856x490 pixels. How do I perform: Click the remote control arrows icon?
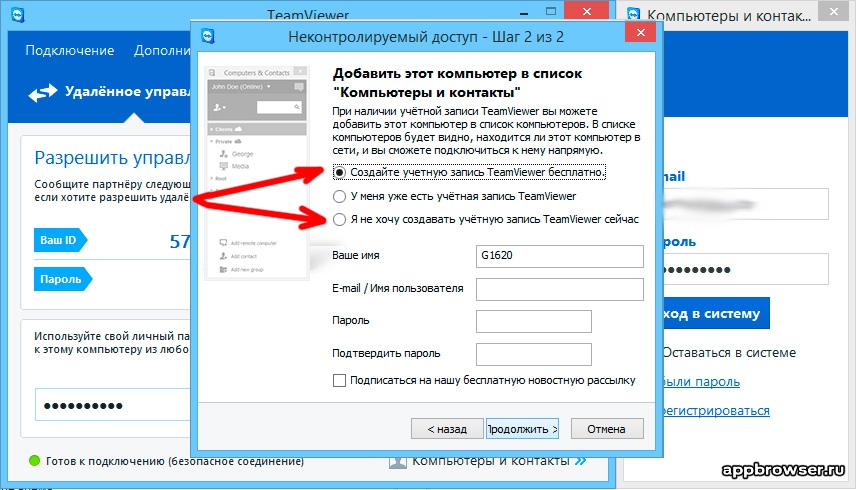pyautogui.click(x=43, y=93)
